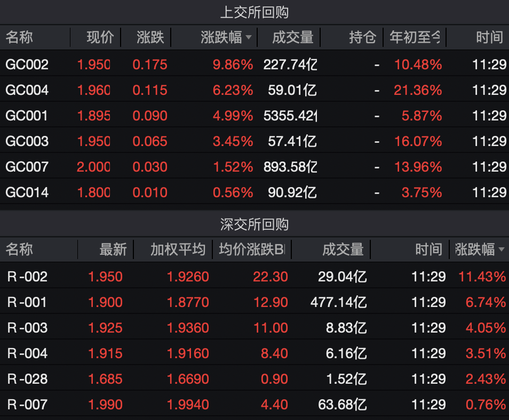Image resolution: width=509 pixels, height=420 pixels.
Task: Sort 上交所回购 table by 现价 column header
Action: click(100, 37)
